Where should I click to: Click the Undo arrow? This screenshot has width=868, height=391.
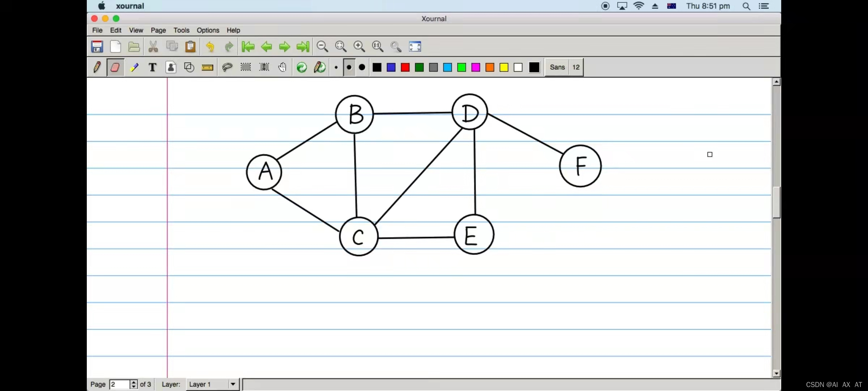click(x=210, y=46)
